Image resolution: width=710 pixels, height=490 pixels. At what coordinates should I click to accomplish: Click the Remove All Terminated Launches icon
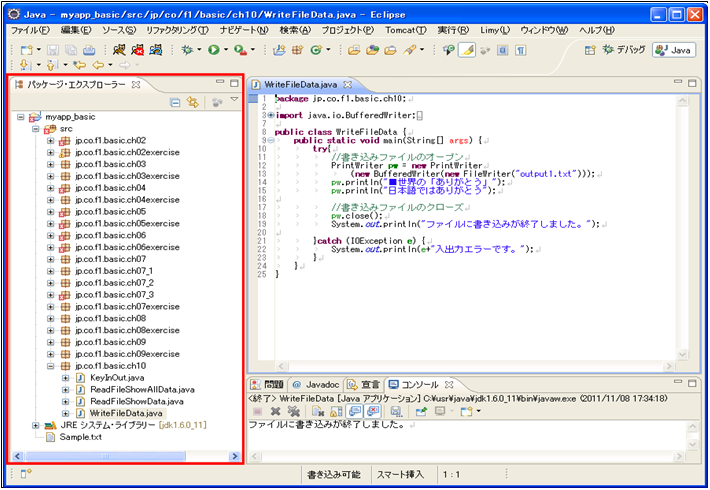click(293, 411)
